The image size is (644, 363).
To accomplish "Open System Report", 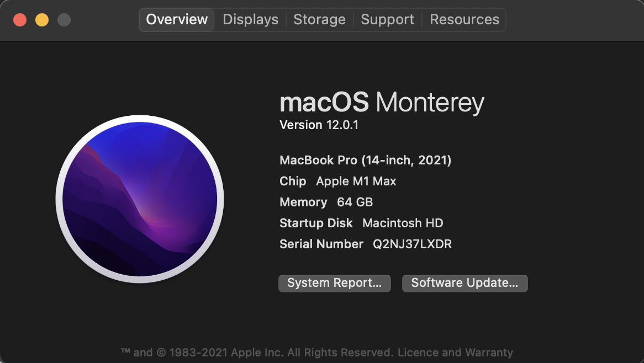I will point(335,283).
